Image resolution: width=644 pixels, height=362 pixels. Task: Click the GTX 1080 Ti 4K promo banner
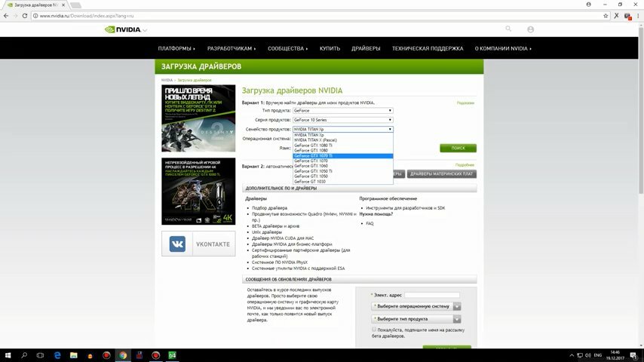[198, 192]
